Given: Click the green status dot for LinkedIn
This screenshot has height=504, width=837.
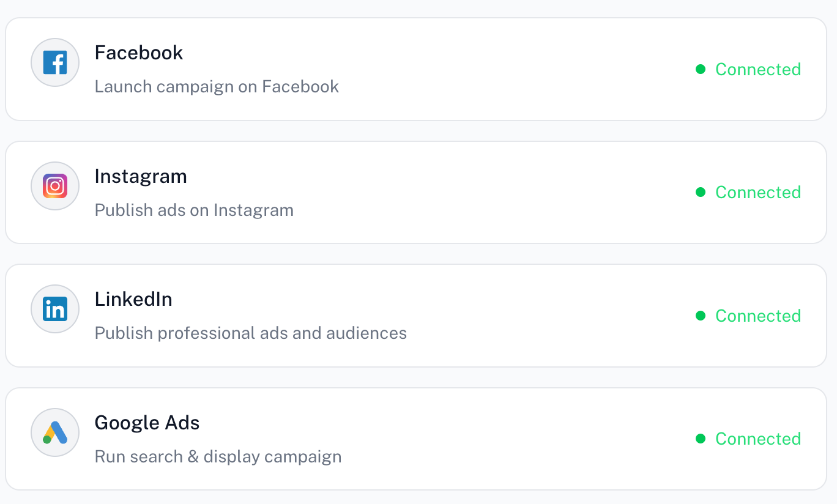Looking at the screenshot, I should click(x=701, y=316).
